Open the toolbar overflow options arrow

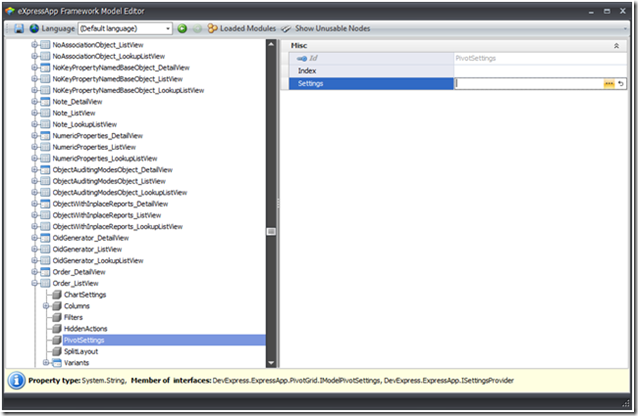pyautogui.click(x=625, y=29)
